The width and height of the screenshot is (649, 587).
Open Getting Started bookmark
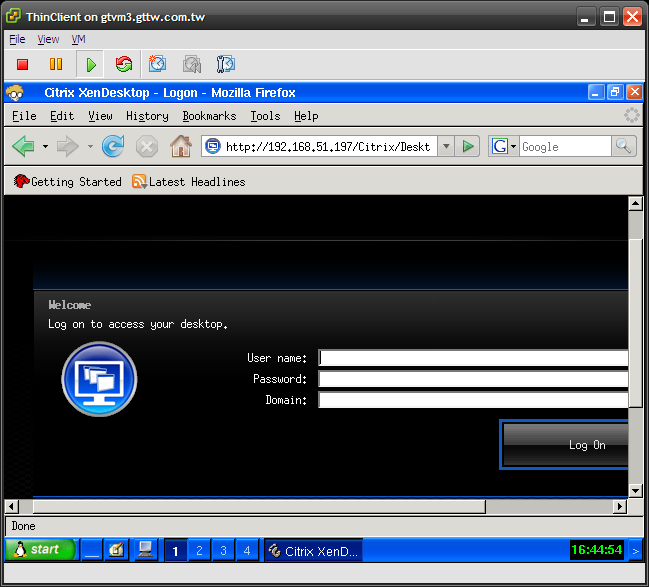tap(67, 182)
